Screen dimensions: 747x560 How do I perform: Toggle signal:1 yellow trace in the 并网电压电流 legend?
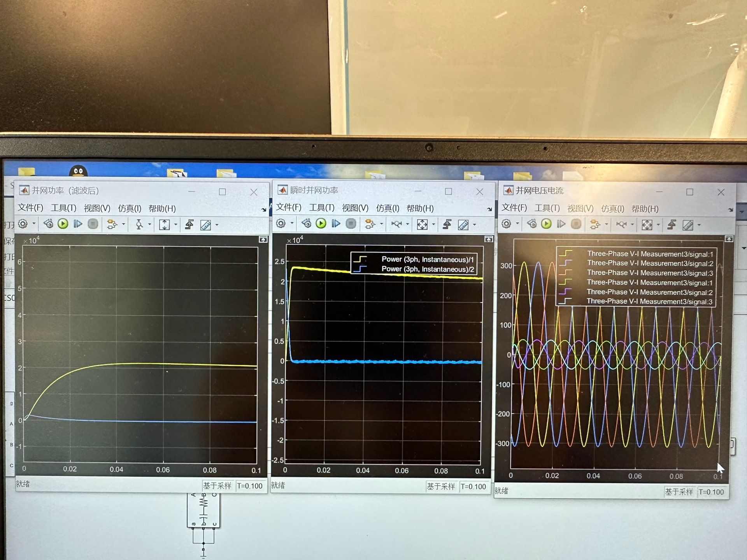point(650,254)
